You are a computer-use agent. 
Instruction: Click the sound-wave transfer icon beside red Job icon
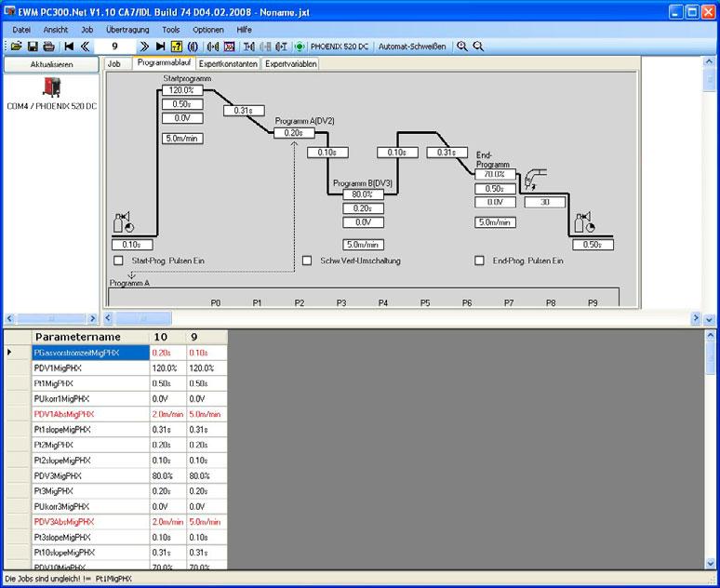(x=213, y=47)
